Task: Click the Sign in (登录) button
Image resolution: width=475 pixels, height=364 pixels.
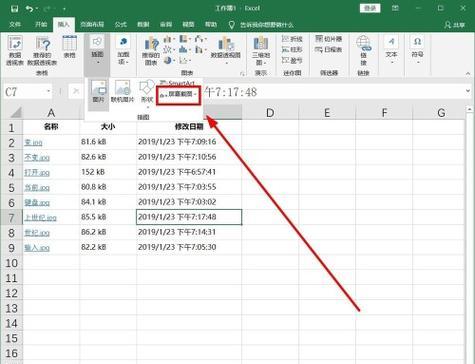Action: point(370,8)
